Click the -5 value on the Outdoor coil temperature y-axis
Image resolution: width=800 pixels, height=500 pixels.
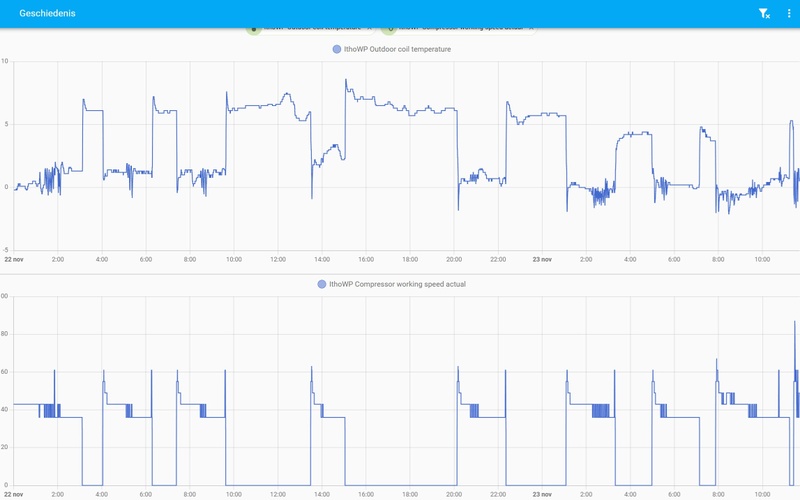click(x=5, y=250)
